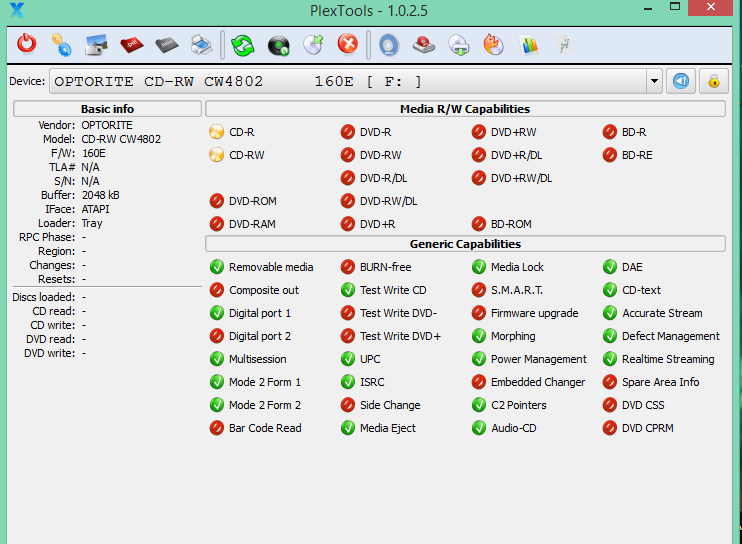Export report using the red PDF icon
Image resolution: width=742 pixels, height=544 pixels.
132,45
